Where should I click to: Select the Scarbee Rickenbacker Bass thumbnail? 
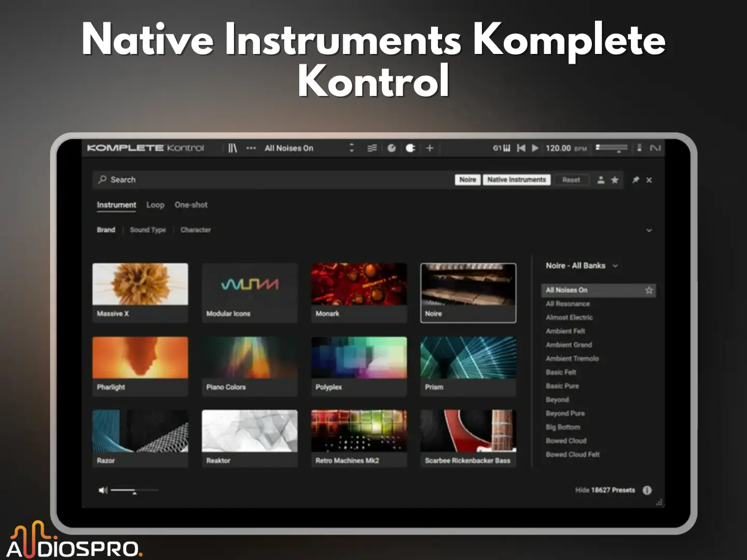point(468,439)
